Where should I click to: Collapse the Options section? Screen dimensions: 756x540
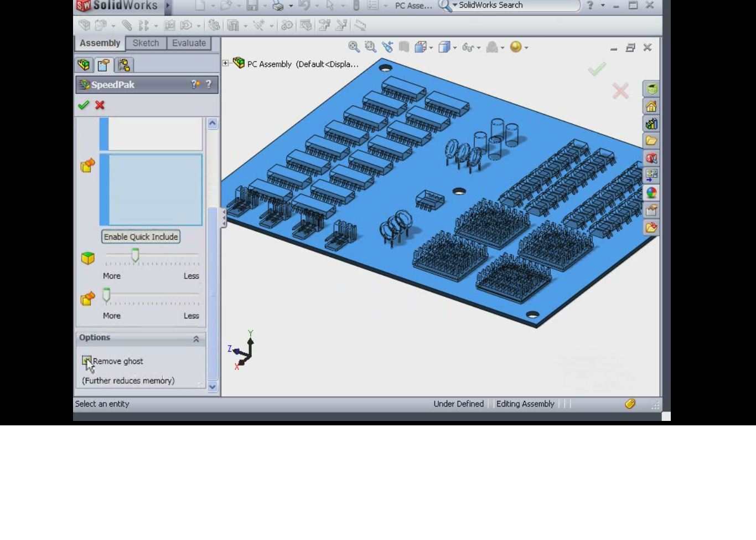(196, 339)
